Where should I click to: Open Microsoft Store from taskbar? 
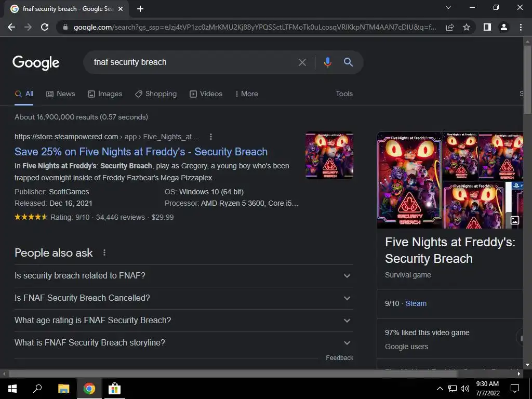[114, 389]
